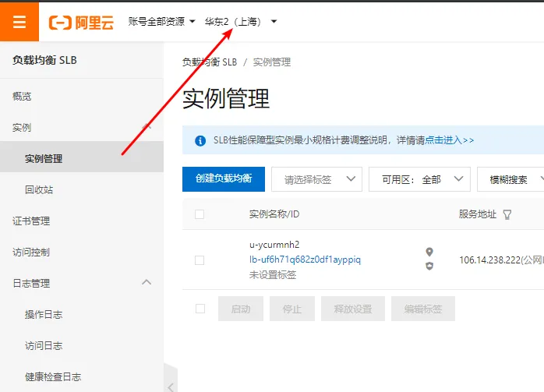The height and width of the screenshot is (392, 544).
Task: Open the 模糊搜索 search type dropdown
Action: [510, 179]
